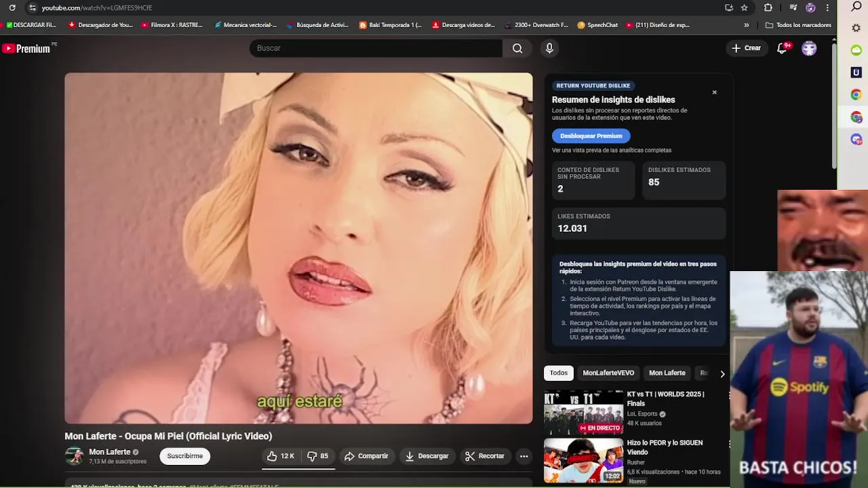Screen dimensions: 868x488
Task: Dislike the video showing 85
Action: (317, 456)
